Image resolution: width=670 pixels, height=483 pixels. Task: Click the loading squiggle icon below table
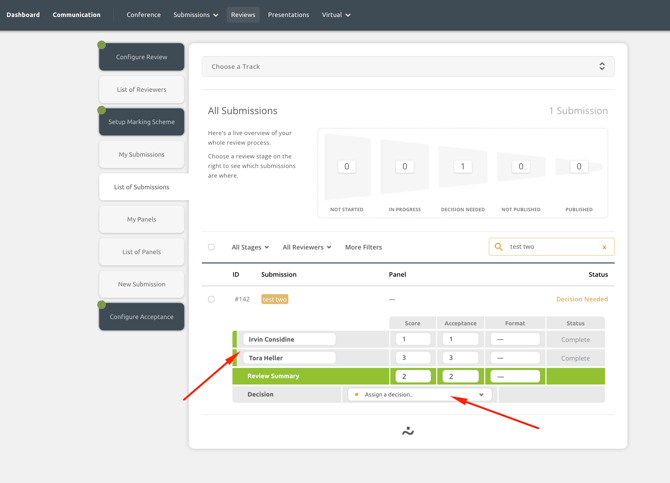[408, 431]
